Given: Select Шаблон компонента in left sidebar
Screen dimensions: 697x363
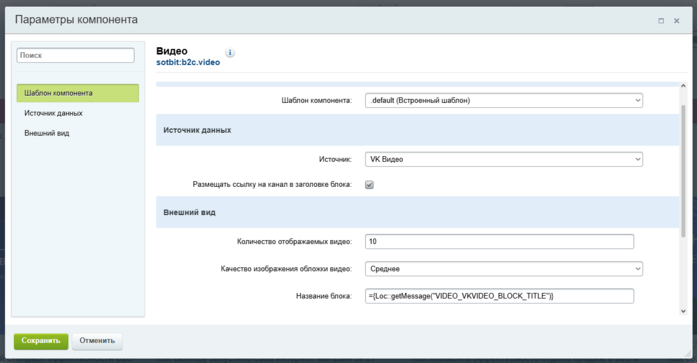Looking at the screenshot, I should tap(78, 93).
